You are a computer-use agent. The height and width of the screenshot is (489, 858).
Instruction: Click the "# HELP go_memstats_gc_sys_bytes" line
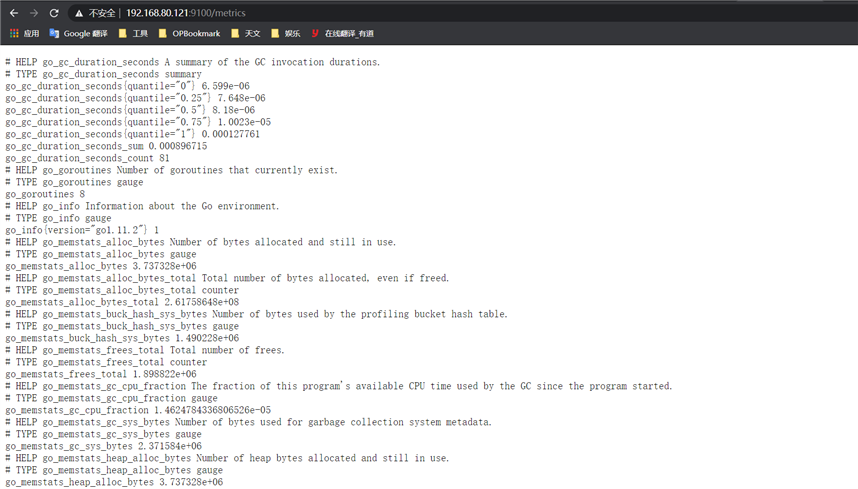pyautogui.click(x=248, y=423)
